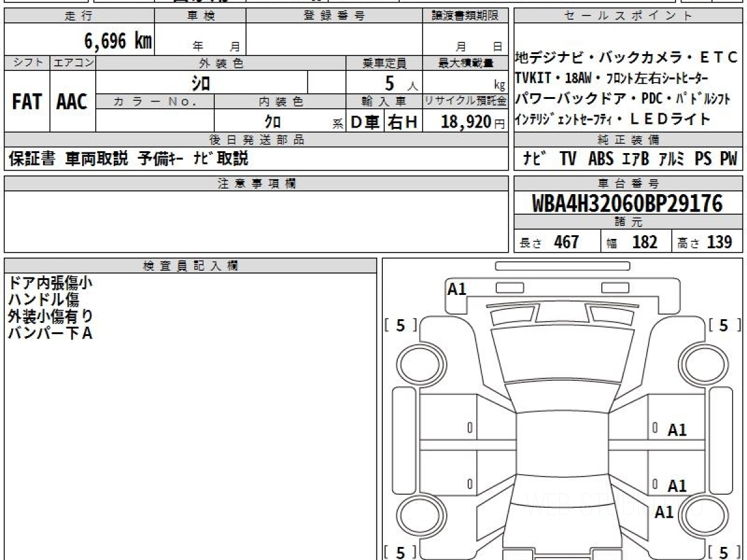The image size is (747, 560).
Task: Select the 最大積載量 header cell
Action: pyautogui.click(x=466, y=63)
